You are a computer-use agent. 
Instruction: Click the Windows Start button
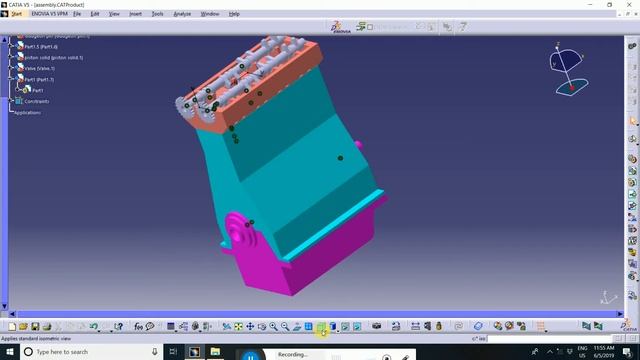click(10, 352)
